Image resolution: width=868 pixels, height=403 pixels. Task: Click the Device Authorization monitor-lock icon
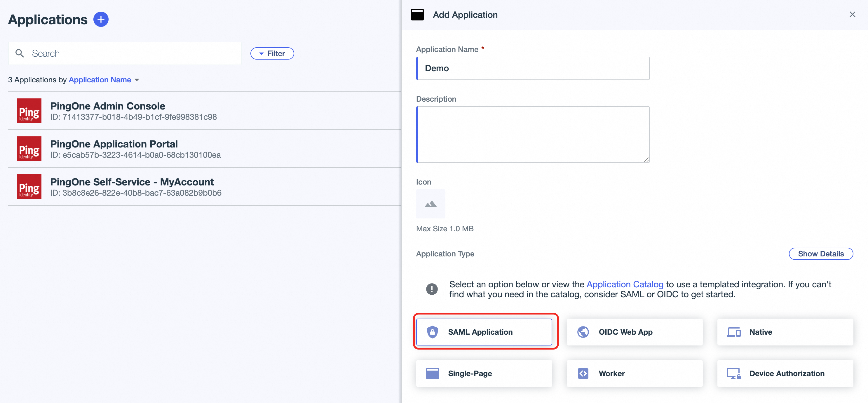click(733, 374)
